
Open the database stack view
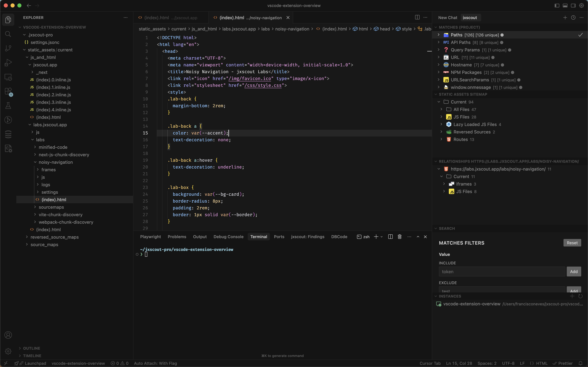tap(8, 134)
